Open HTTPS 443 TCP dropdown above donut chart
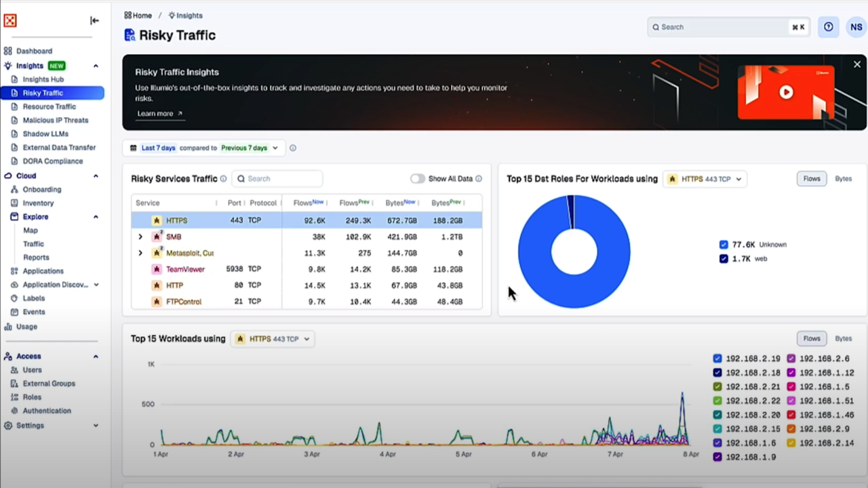This screenshot has width=868, height=488. tap(705, 179)
